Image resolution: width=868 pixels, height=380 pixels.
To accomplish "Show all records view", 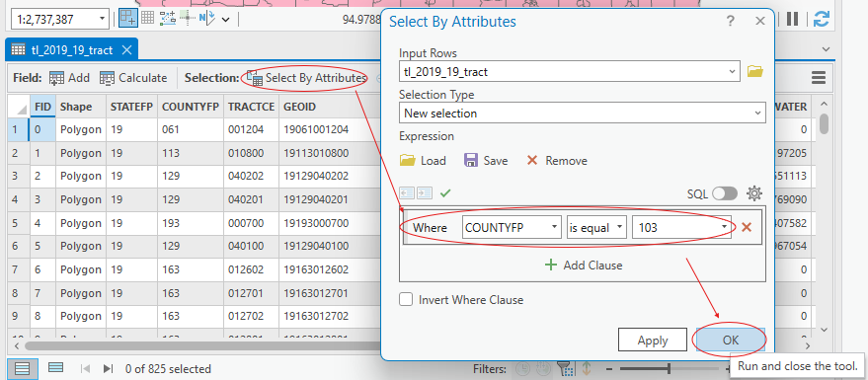I will (x=22, y=368).
